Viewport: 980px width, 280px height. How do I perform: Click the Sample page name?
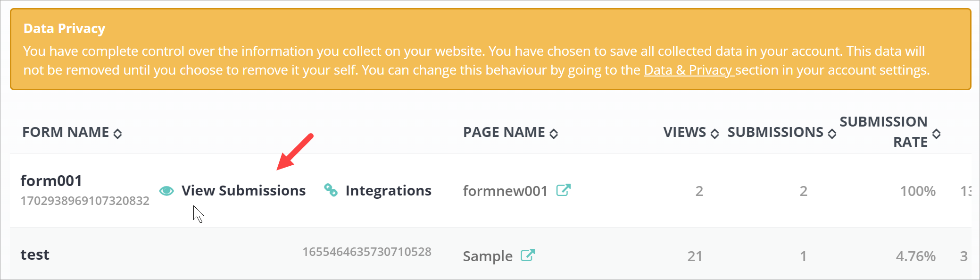click(487, 256)
